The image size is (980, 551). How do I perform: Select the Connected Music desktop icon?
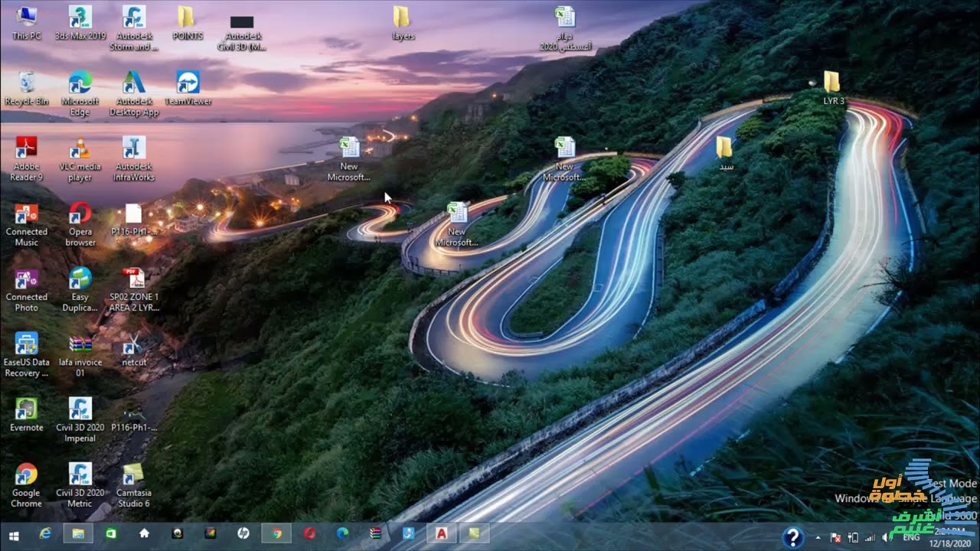tap(27, 223)
